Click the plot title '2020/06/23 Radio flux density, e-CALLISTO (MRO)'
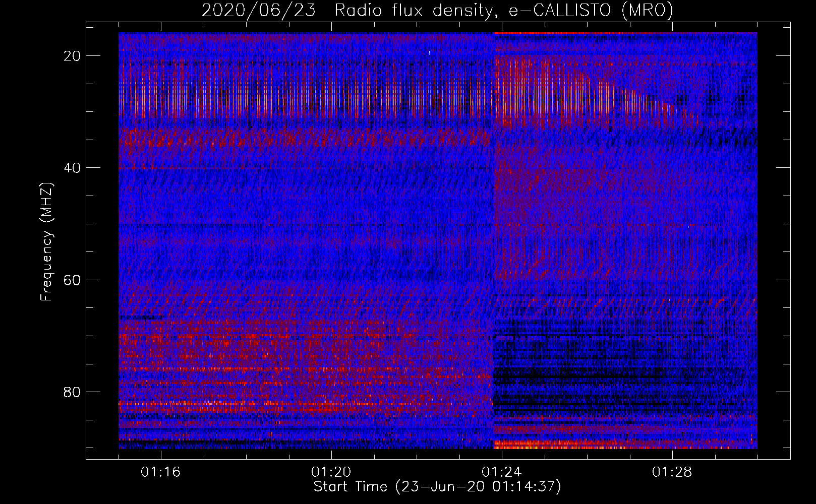This screenshot has width=816, height=504. coord(437,10)
